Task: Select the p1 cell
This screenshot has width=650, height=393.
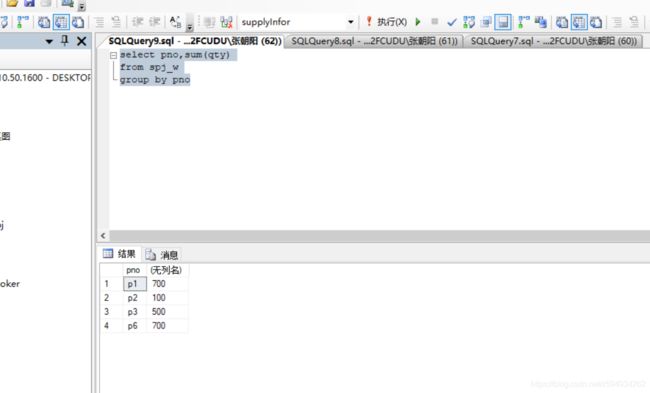Action: pyautogui.click(x=135, y=284)
